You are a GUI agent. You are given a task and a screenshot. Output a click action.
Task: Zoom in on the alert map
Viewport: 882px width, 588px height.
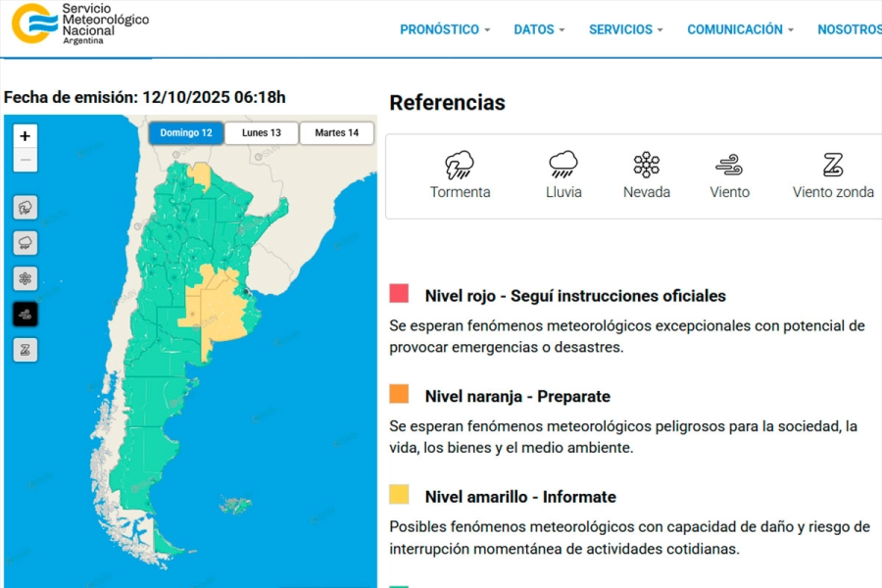point(25,136)
